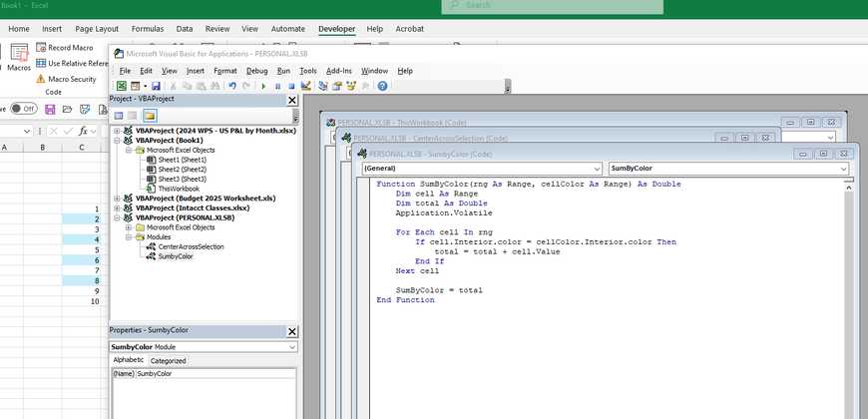Close the Project - VBAProject panel
868x419 pixels.
[x=292, y=100]
